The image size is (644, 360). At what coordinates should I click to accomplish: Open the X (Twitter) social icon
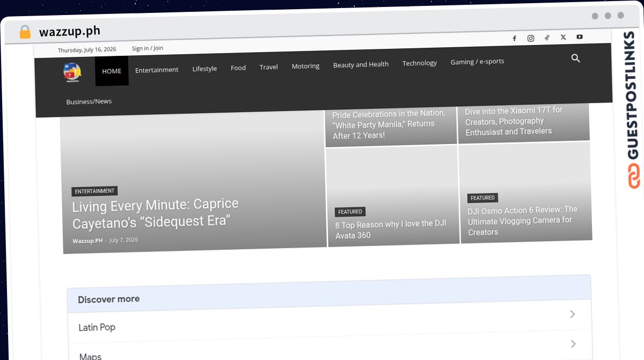point(563,37)
